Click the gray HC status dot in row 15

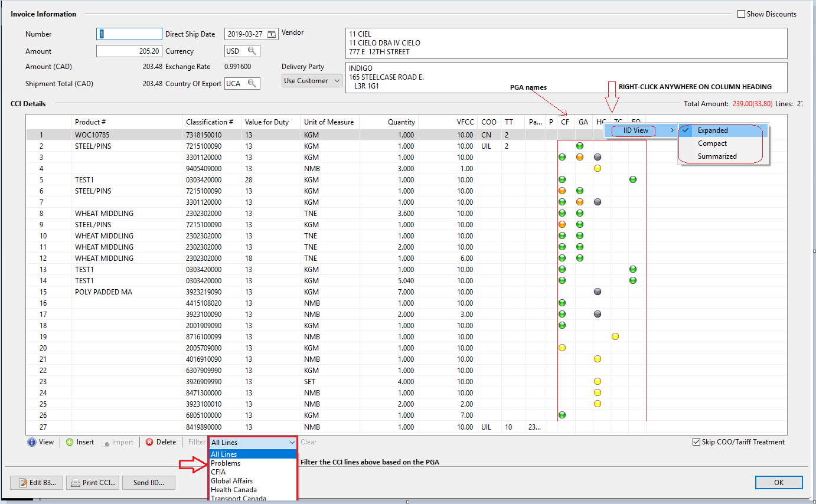click(598, 292)
